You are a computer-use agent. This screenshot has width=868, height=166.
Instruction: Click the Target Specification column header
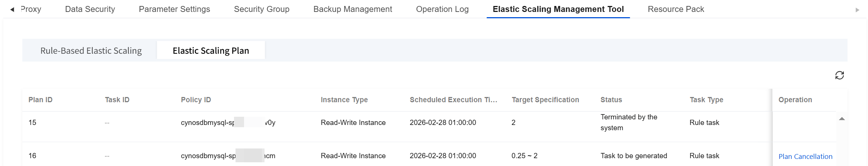(x=545, y=100)
